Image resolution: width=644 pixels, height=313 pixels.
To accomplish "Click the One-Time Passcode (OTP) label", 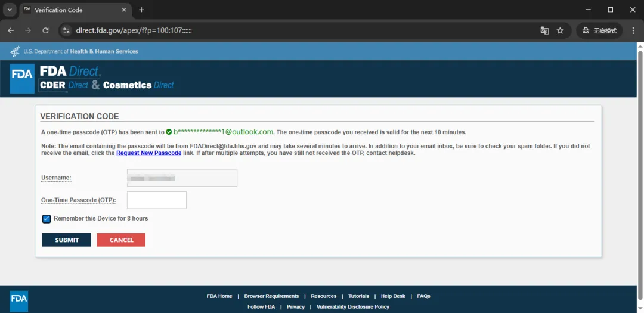I will coord(79,200).
